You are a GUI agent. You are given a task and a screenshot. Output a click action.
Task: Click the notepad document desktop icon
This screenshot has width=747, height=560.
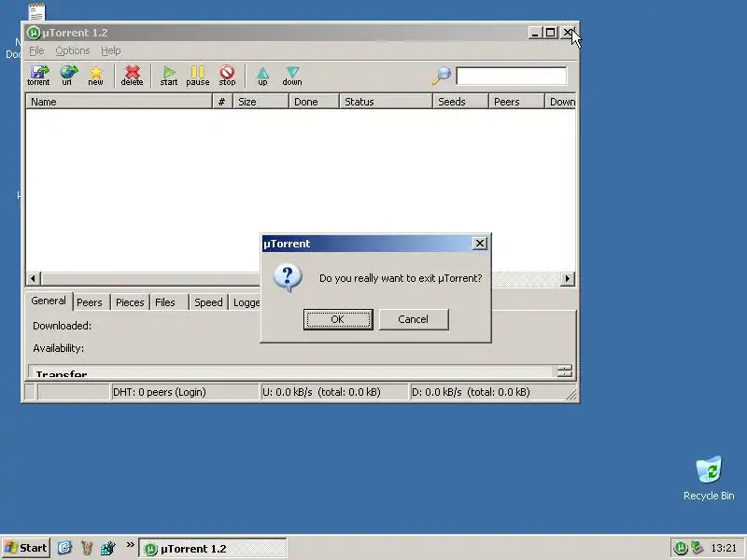click(x=36, y=12)
